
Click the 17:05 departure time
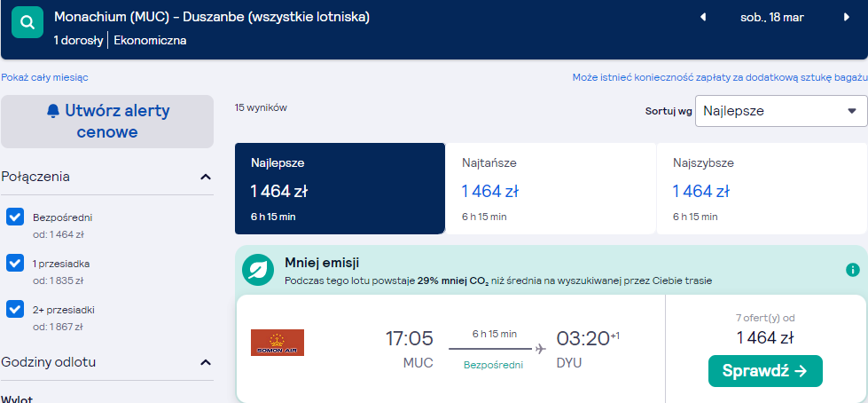(409, 339)
